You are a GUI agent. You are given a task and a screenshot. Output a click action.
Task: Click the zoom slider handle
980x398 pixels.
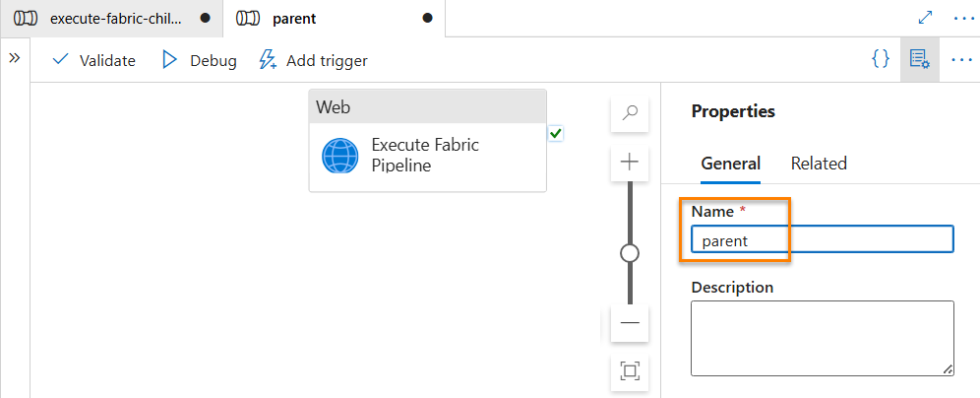pos(630,253)
